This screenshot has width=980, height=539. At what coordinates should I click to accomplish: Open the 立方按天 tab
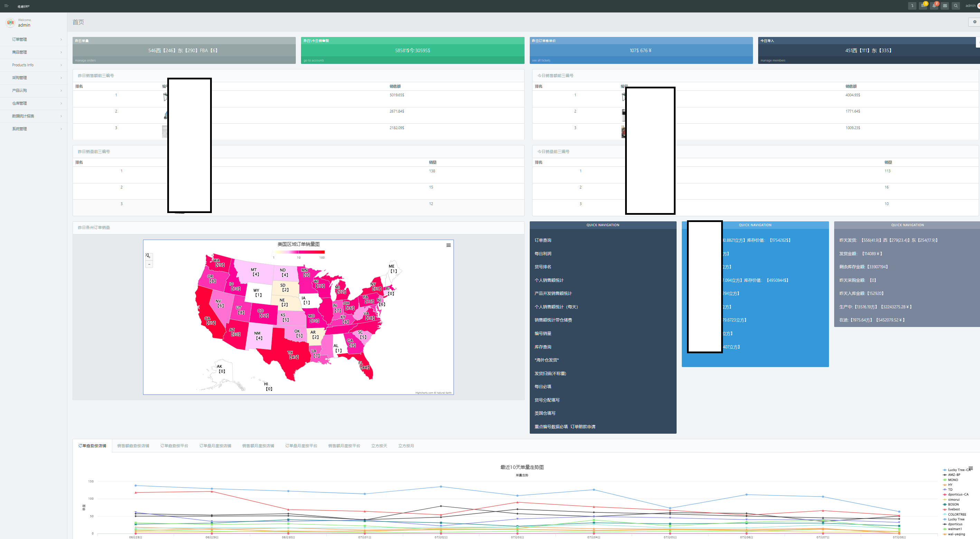379,446
